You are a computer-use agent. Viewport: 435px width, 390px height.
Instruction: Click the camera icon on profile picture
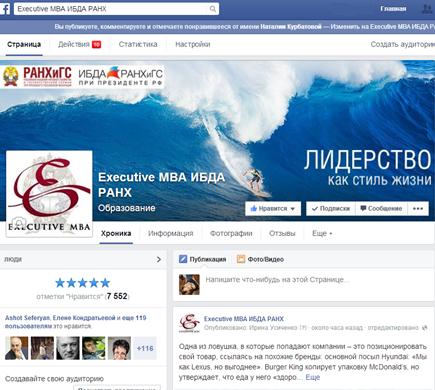[x=19, y=222]
